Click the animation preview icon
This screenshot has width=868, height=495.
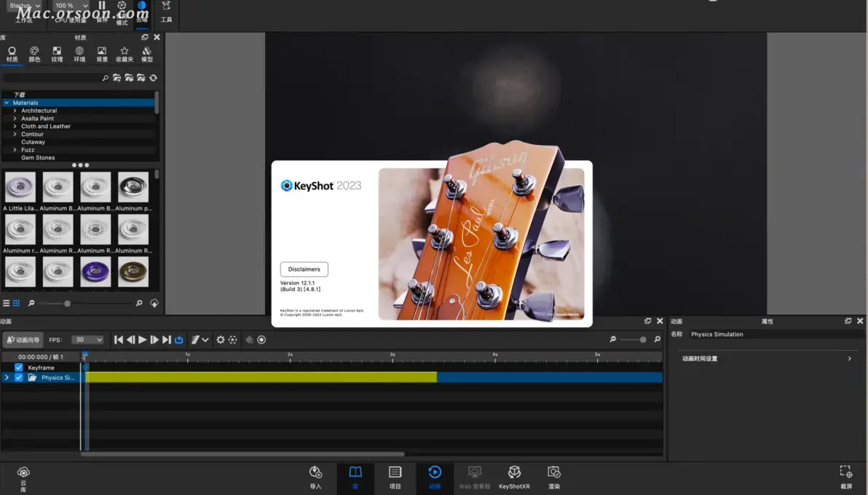point(232,340)
